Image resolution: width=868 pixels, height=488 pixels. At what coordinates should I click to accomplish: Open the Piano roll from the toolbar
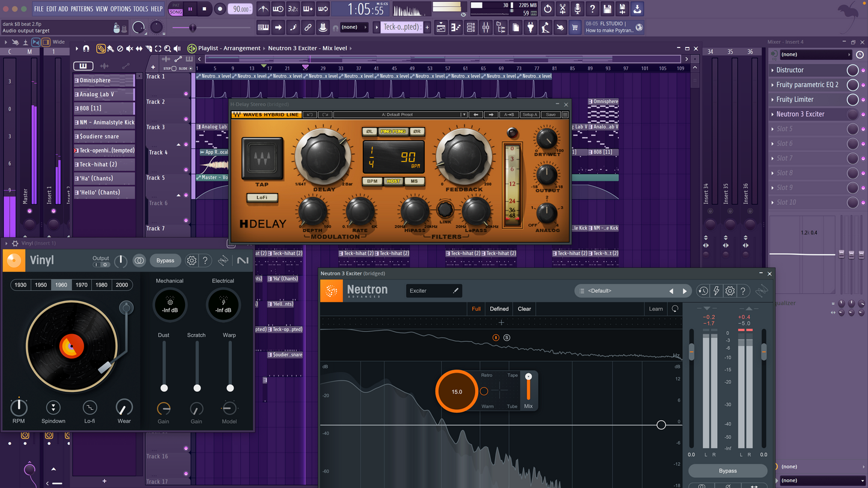point(457,28)
